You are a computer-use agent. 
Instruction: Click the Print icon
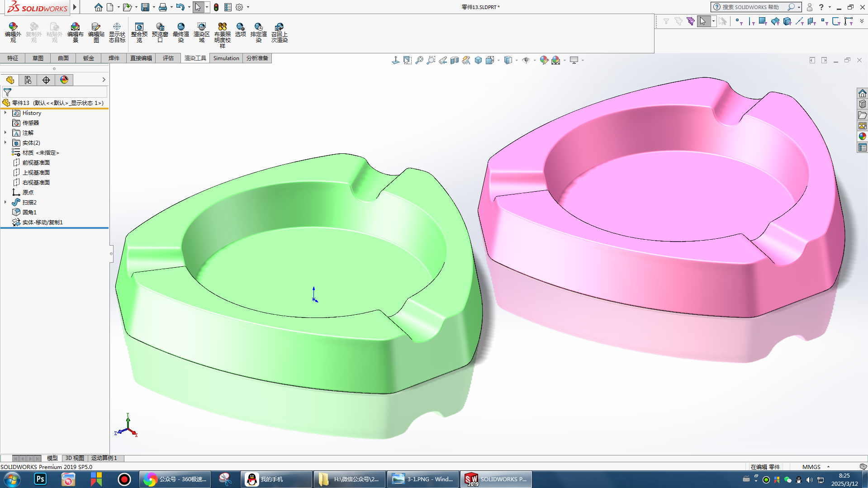pyautogui.click(x=163, y=7)
